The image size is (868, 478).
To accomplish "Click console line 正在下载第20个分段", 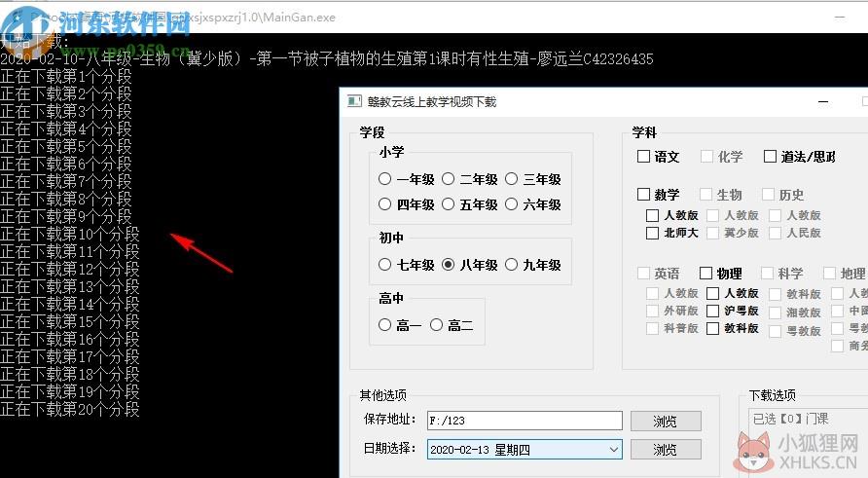I will pyautogui.click(x=70, y=409).
